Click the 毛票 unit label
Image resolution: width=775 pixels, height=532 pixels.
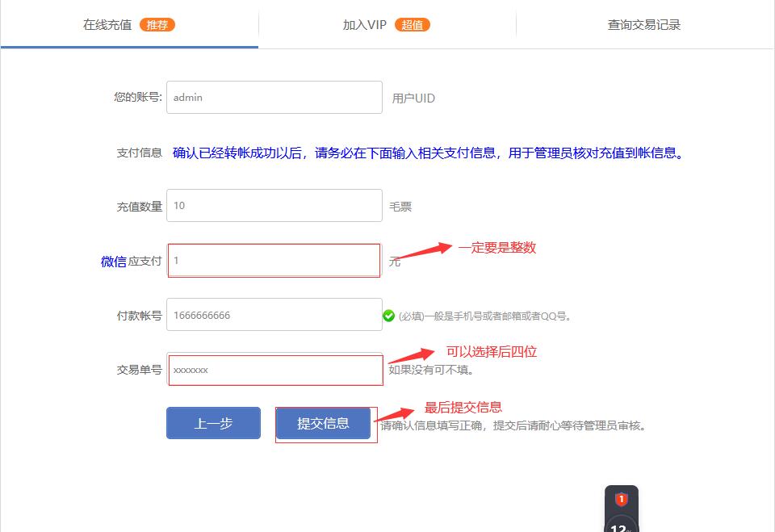click(x=400, y=207)
